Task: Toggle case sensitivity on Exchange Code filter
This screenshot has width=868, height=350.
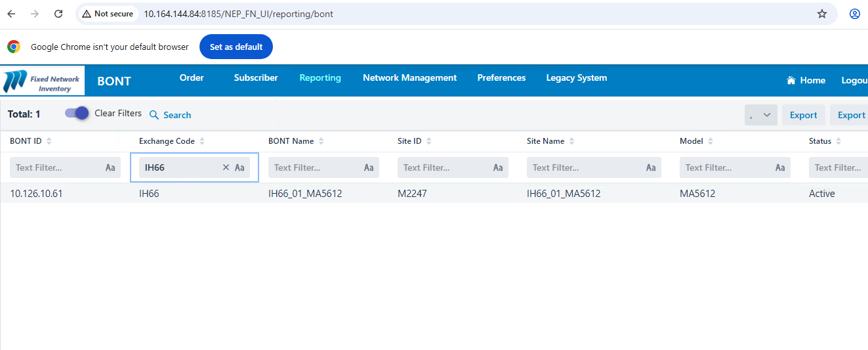Action: 239,167
